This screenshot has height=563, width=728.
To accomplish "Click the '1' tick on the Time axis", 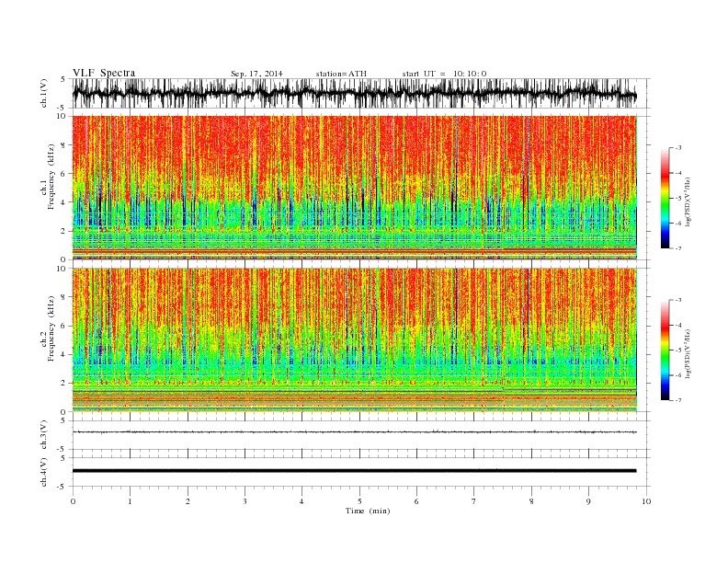I will tap(130, 501).
